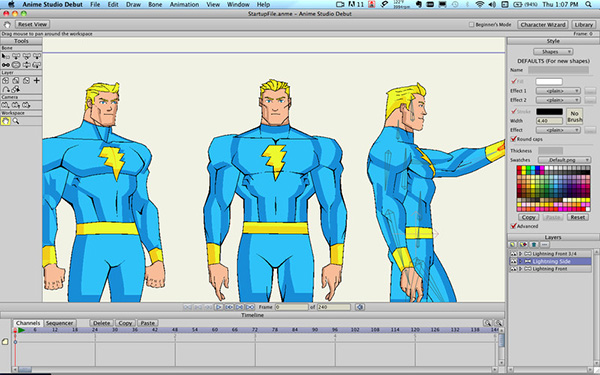Click the trash can Delete Layer icon
Screen dimensions: 600x375
click(534, 244)
